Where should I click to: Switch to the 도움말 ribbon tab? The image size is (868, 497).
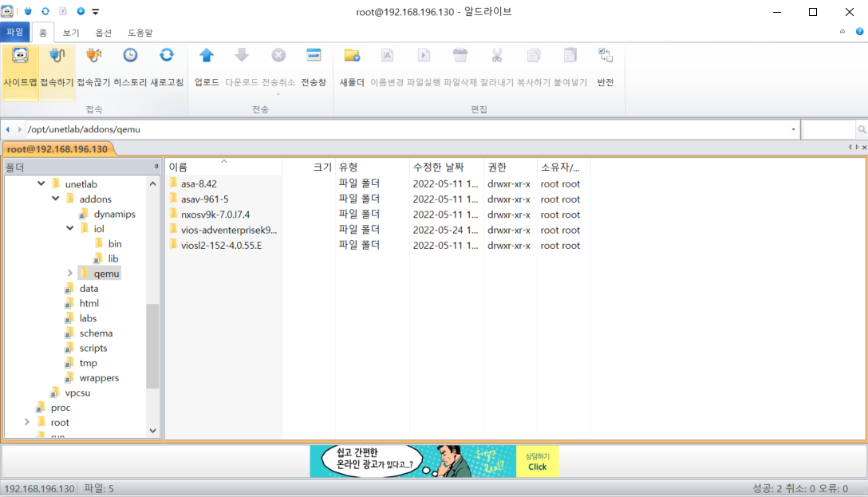[140, 33]
